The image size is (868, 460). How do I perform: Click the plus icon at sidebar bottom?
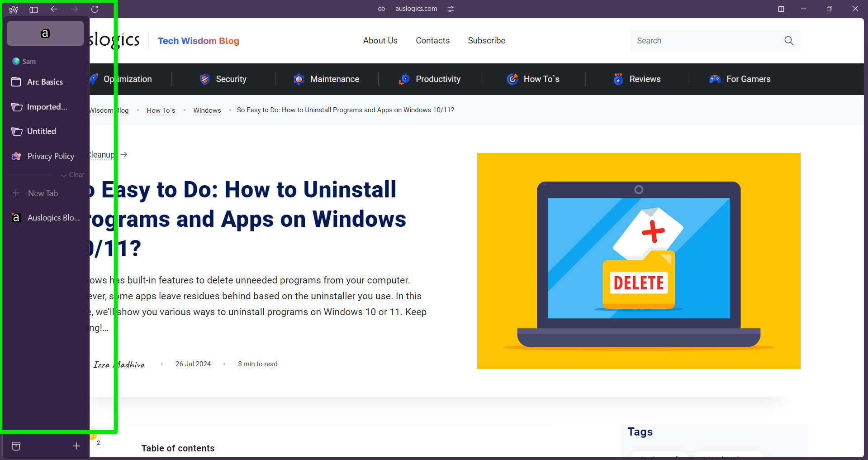[76, 446]
